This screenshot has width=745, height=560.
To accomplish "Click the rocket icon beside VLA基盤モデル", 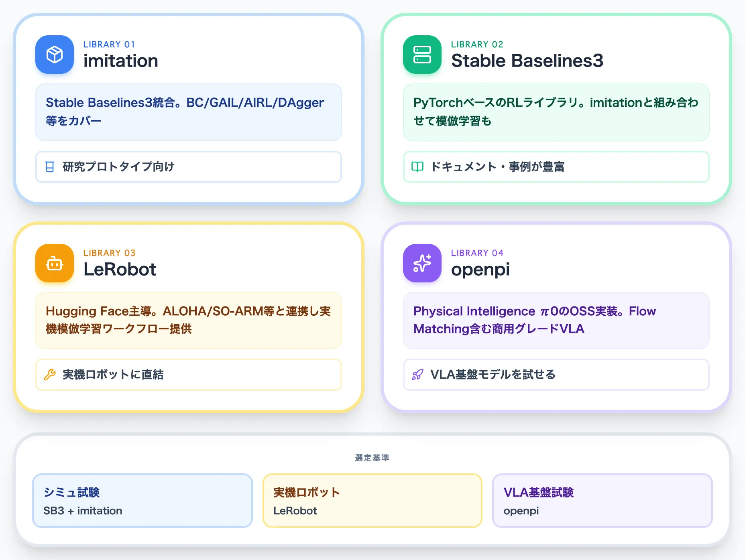I will [417, 375].
